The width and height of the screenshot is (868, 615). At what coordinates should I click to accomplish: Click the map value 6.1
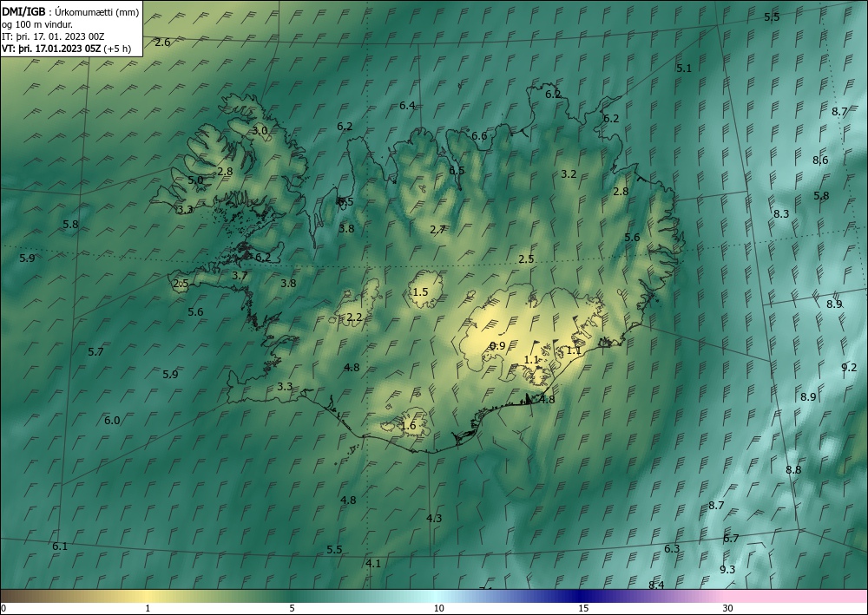click(60, 546)
